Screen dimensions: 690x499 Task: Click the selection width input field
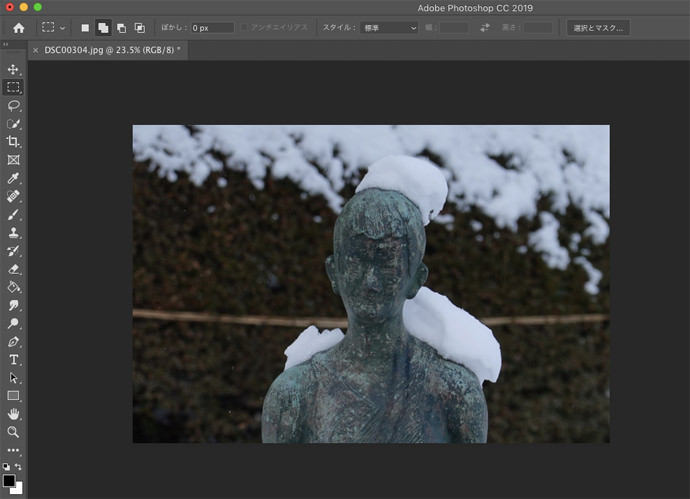(454, 28)
